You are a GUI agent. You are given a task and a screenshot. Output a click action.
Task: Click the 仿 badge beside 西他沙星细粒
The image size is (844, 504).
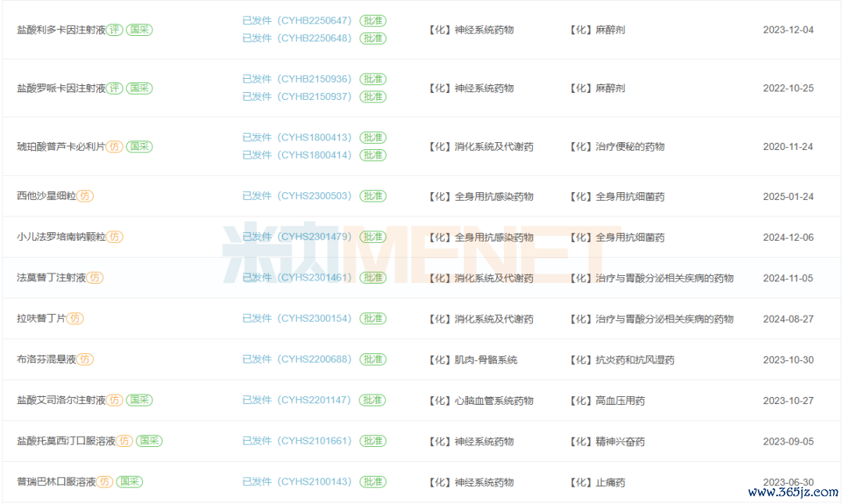pos(85,196)
